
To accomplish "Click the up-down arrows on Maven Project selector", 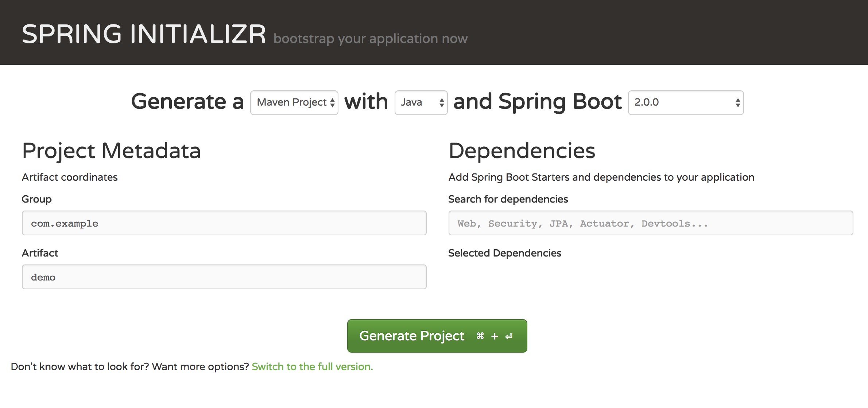I will pyautogui.click(x=332, y=103).
